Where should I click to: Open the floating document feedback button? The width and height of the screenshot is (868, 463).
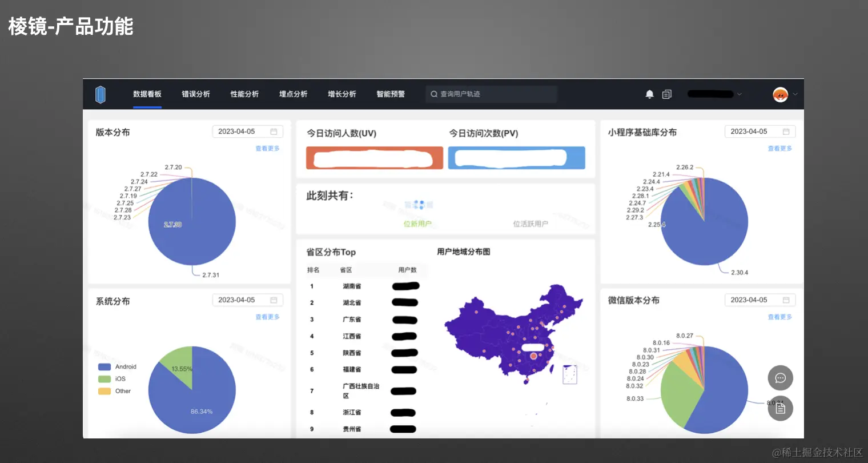780,408
